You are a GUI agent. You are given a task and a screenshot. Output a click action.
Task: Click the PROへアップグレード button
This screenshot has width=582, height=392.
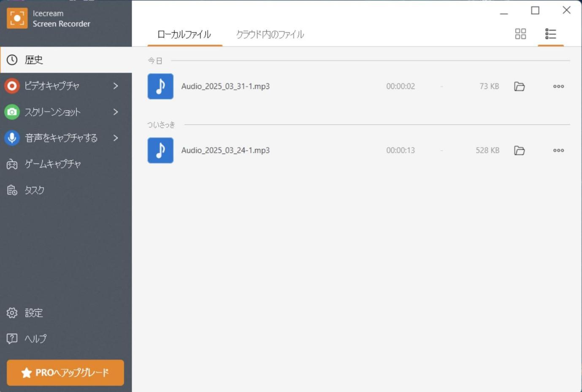(65, 373)
